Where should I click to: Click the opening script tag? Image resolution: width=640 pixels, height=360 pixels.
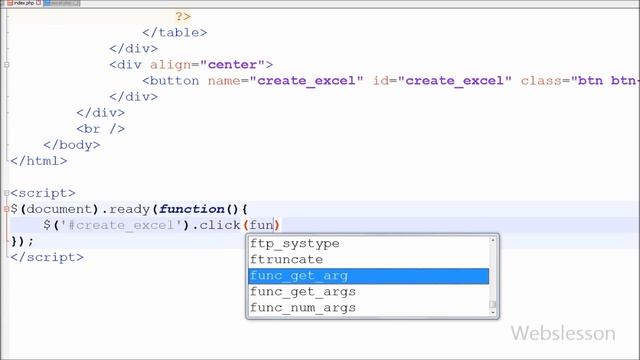click(43, 193)
